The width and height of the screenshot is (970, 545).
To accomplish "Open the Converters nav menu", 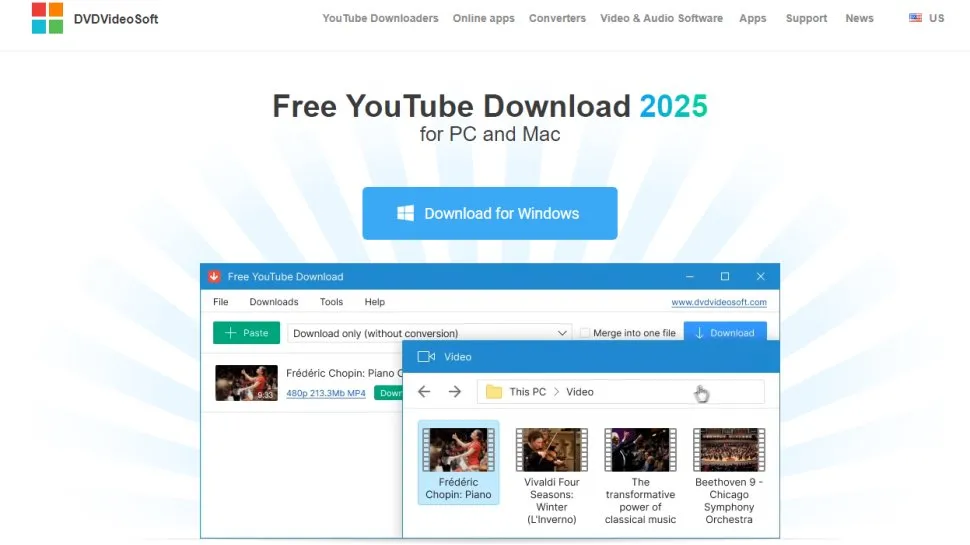I will (557, 19).
